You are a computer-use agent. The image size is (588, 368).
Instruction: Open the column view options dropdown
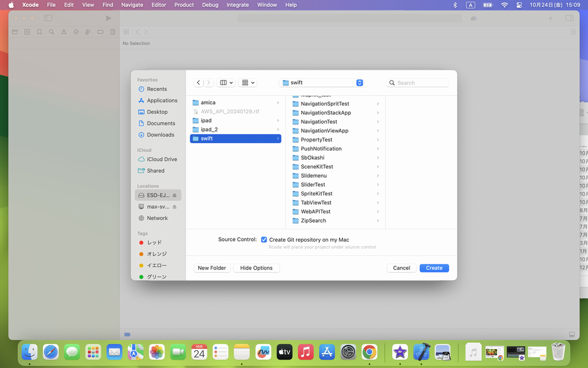click(x=226, y=83)
